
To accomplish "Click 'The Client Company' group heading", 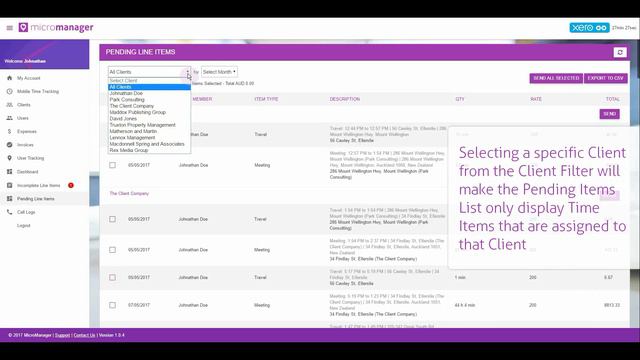I will pyautogui.click(x=129, y=193).
